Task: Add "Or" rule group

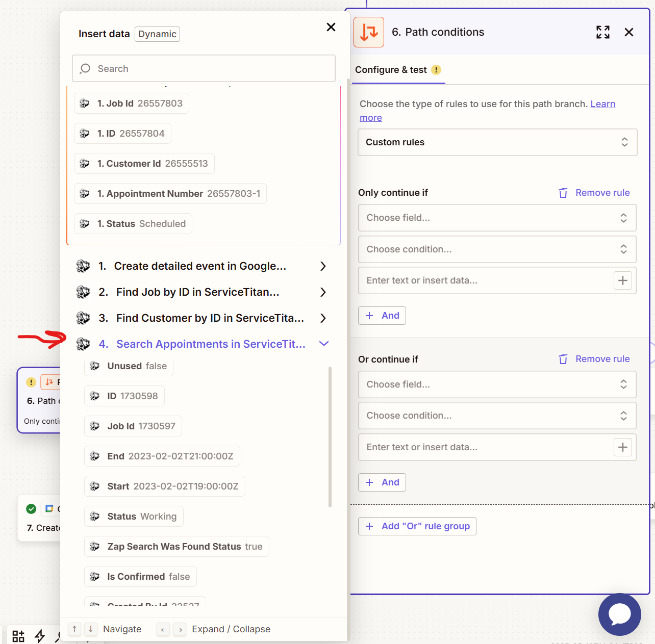Action: pos(417,526)
